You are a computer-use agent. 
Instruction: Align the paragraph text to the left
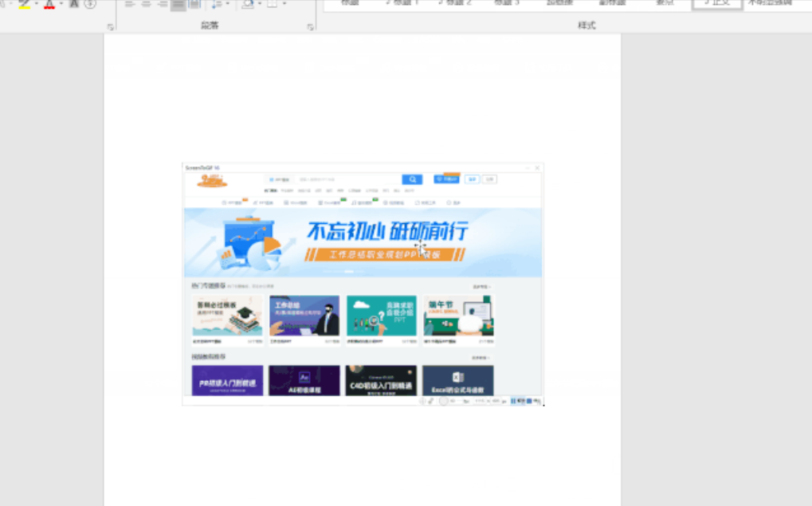tap(130, 4)
